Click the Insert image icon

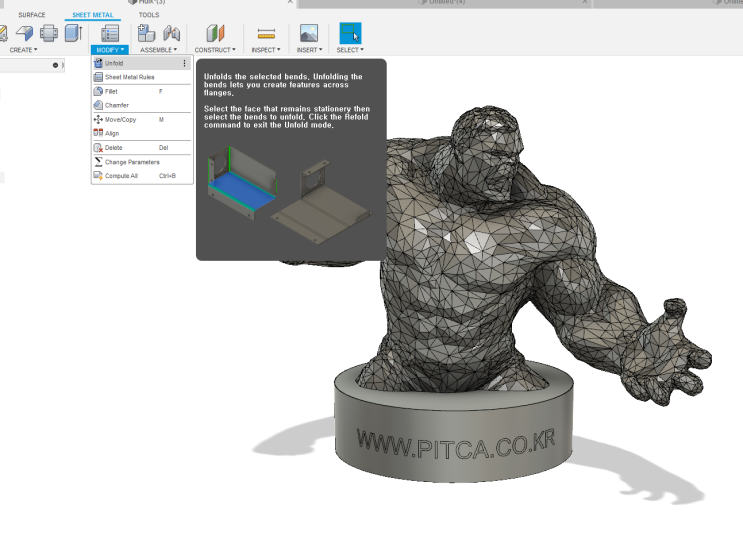pyautogui.click(x=309, y=33)
